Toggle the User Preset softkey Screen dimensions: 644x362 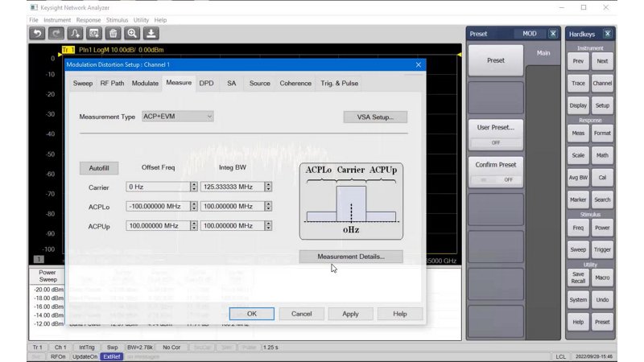(x=496, y=134)
